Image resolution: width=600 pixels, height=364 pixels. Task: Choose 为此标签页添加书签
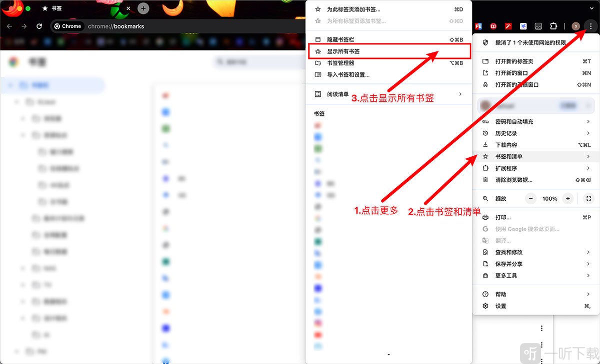click(x=388, y=9)
